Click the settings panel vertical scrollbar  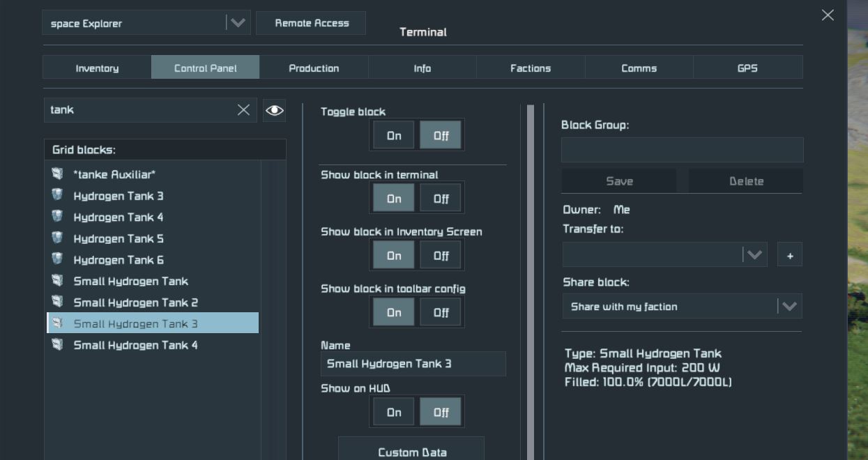[x=531, y=279]
